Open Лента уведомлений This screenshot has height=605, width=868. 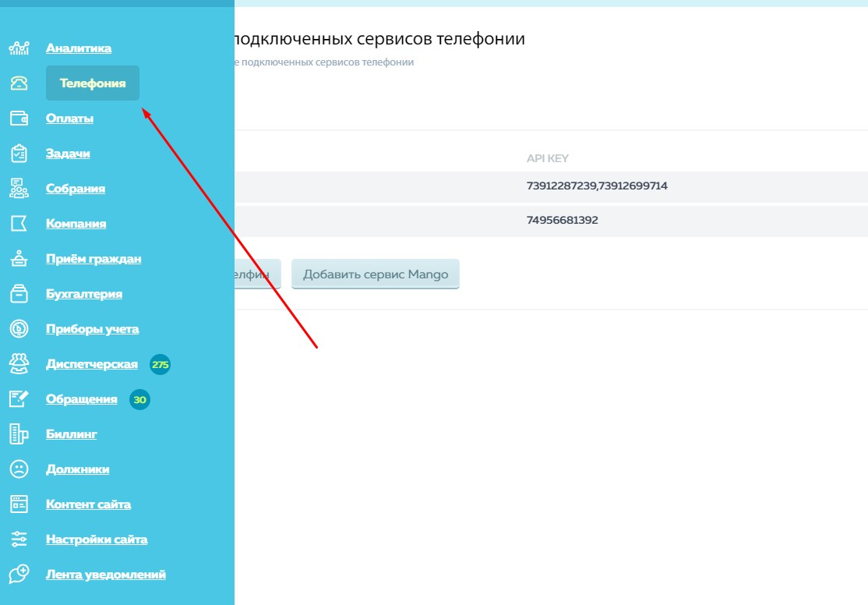pos(106,575)
